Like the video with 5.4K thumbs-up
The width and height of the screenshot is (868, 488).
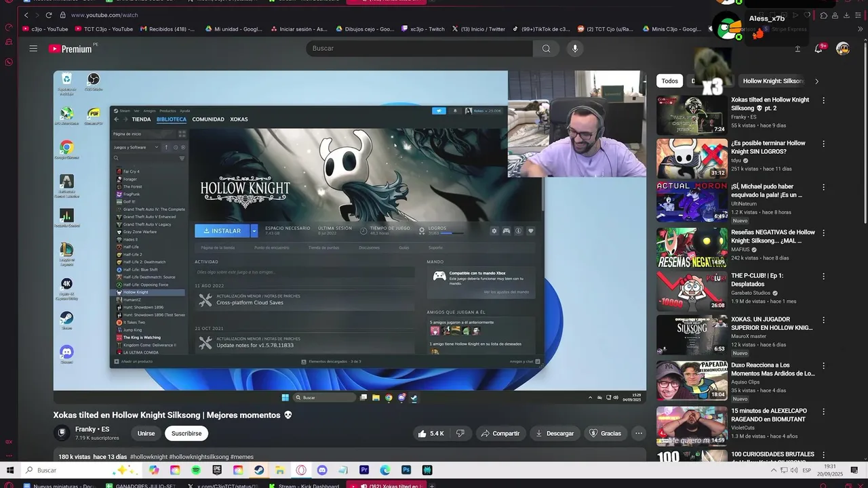pyautogui.click(x=431, y=433)
